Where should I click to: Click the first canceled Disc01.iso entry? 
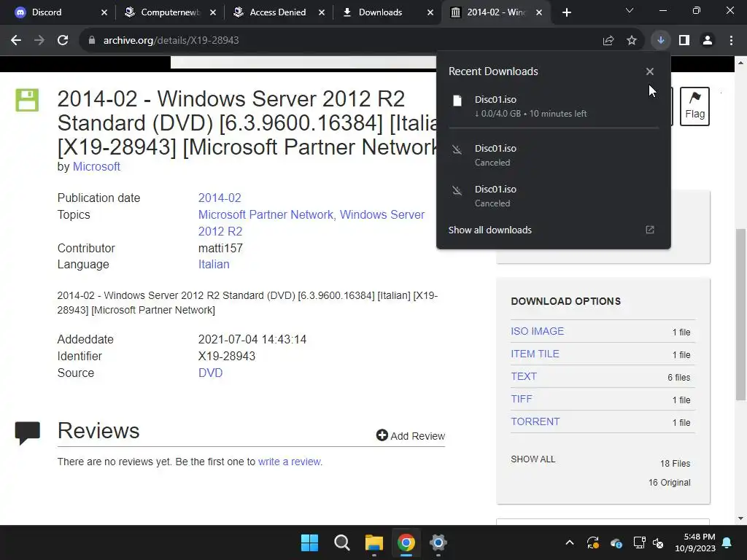pos(554,155)
